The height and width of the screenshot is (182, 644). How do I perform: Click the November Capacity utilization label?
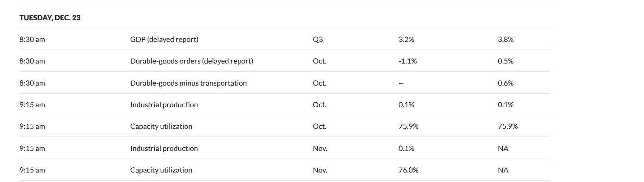(161, 170)
